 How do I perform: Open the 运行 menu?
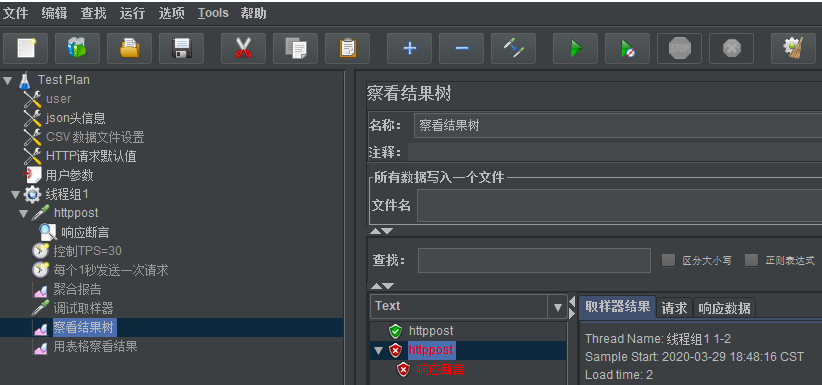pyautogui.click(x=132, y=14)
